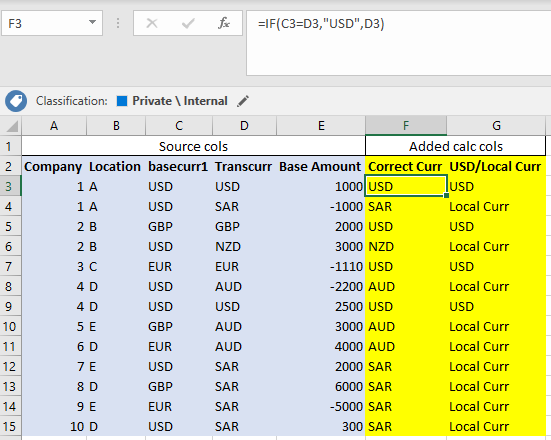This screenshot has height=440, width=551.
Task: Click the NZD cell in Transcurr column
Action: [x=244, y=246]
